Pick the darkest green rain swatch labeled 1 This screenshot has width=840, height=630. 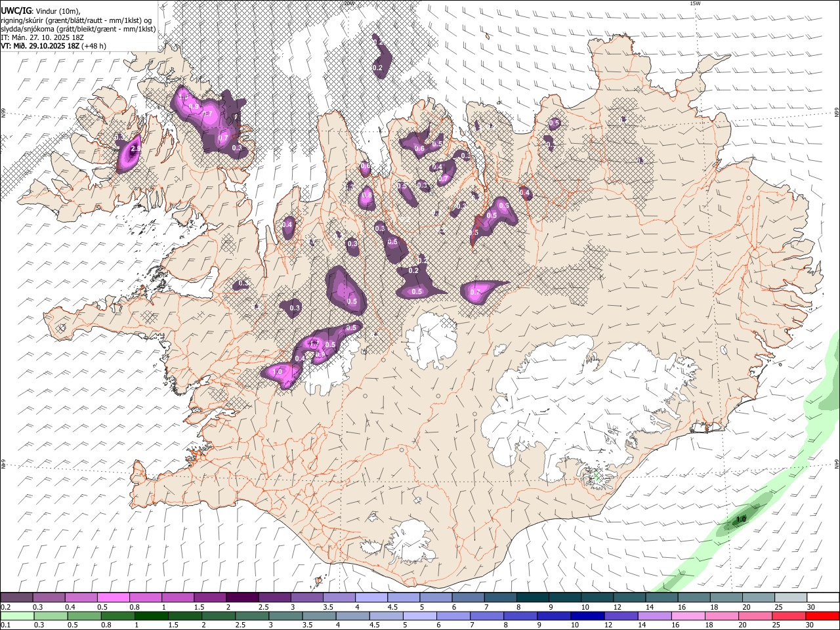(151, 616)
